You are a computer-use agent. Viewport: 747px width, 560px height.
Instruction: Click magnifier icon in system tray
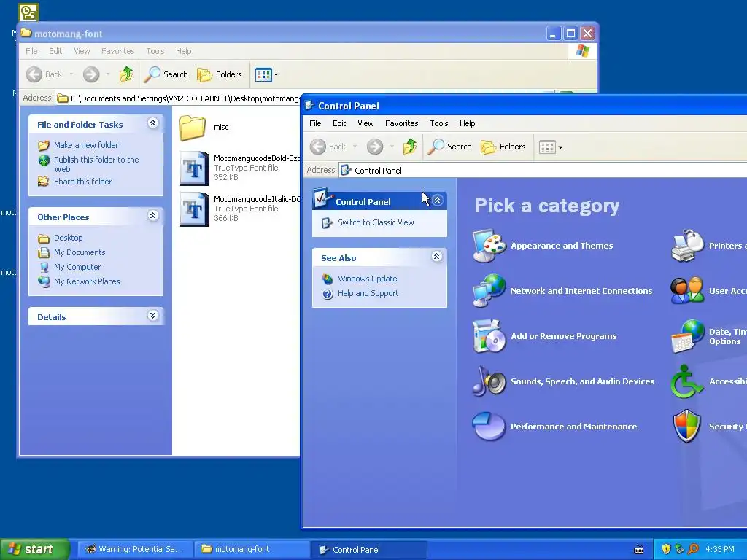693,549
